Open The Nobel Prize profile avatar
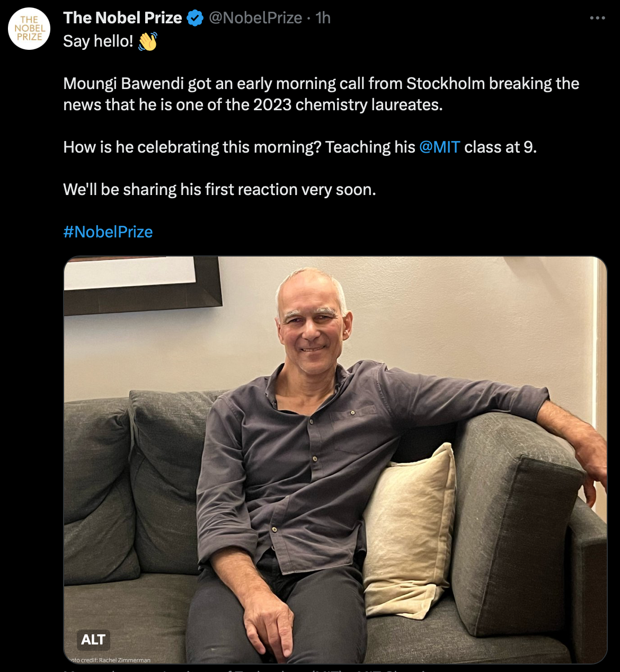This screenshot has width=620, height=672. click(30, 29)
